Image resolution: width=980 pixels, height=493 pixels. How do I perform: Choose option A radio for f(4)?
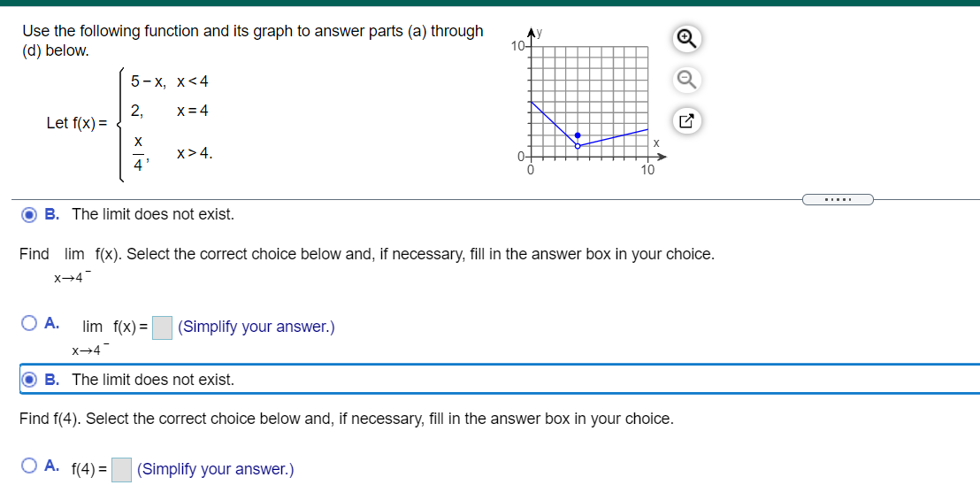click(29, 466)
